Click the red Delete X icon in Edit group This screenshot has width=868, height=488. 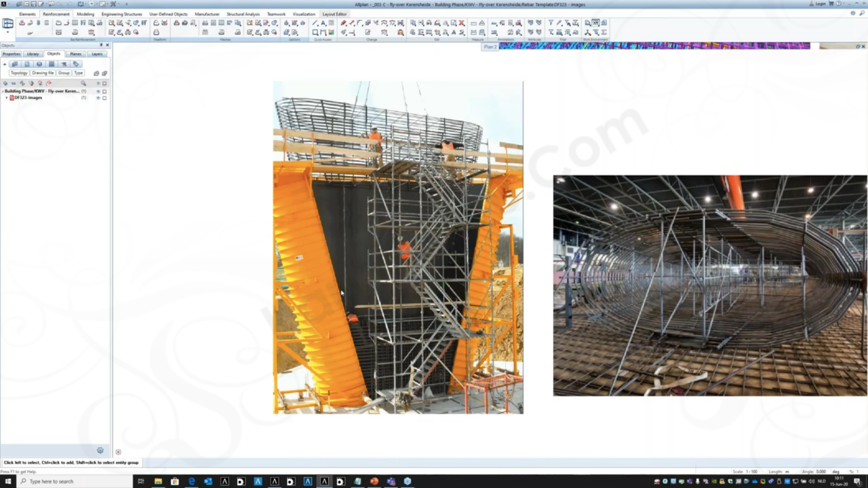[462, 23]
